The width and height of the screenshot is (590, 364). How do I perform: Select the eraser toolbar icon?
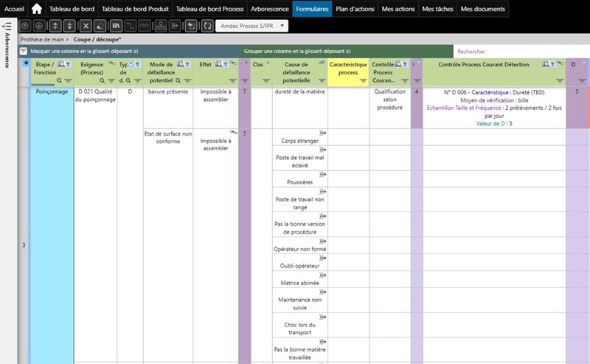click(100, 26)
